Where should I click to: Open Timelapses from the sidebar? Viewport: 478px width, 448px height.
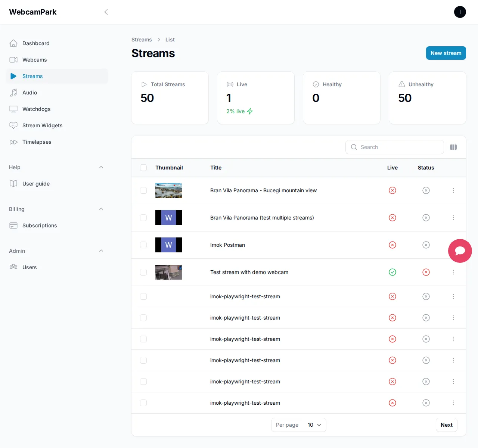click(x=37, y=142)
